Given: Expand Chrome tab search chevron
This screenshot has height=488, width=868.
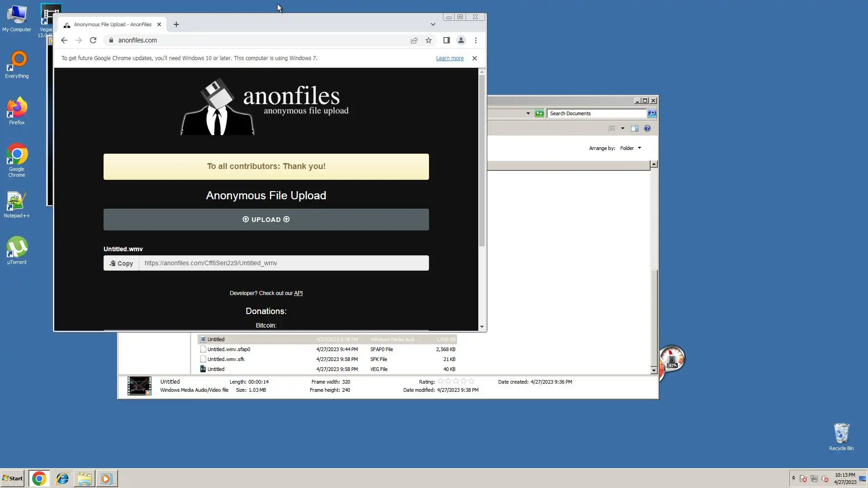Looking at the screenshot, I should point(433,24).
